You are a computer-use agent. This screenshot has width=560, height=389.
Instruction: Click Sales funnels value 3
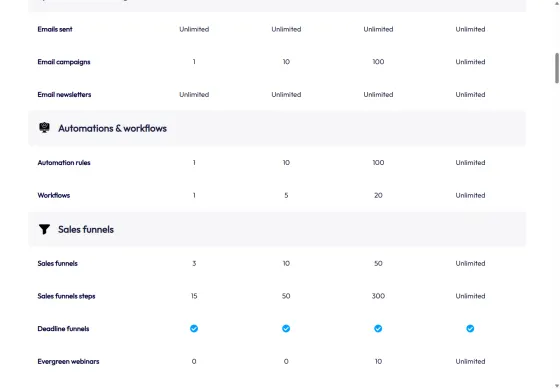[194, 264]
